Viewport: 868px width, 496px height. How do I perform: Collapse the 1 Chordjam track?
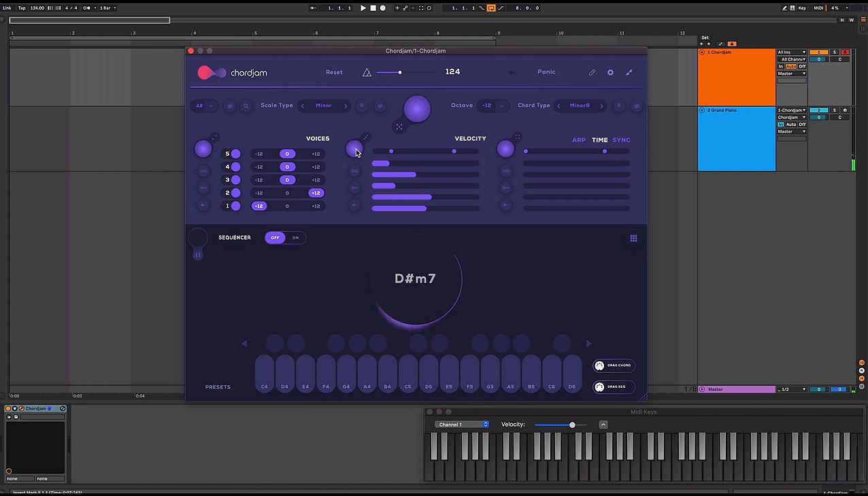[x=702, y=52]
